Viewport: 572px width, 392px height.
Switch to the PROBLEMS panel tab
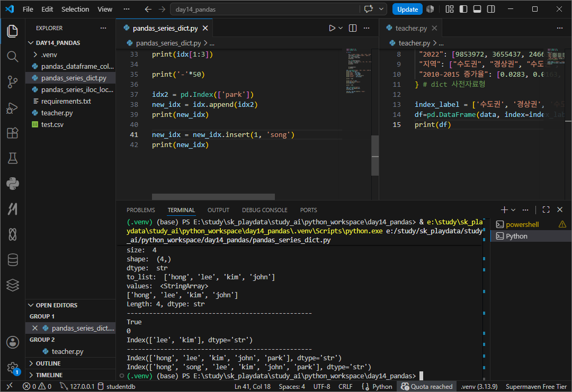pyautogui.click(x=141, y=210)
